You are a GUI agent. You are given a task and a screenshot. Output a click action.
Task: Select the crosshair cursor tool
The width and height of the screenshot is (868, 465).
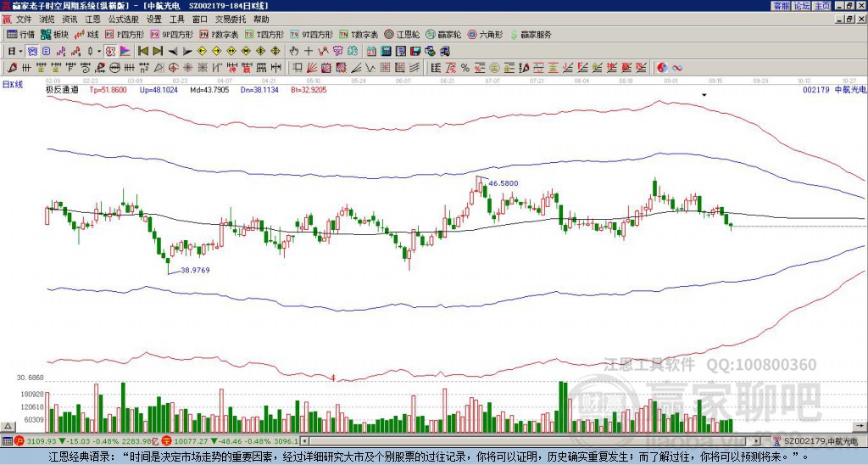[309, 52]
